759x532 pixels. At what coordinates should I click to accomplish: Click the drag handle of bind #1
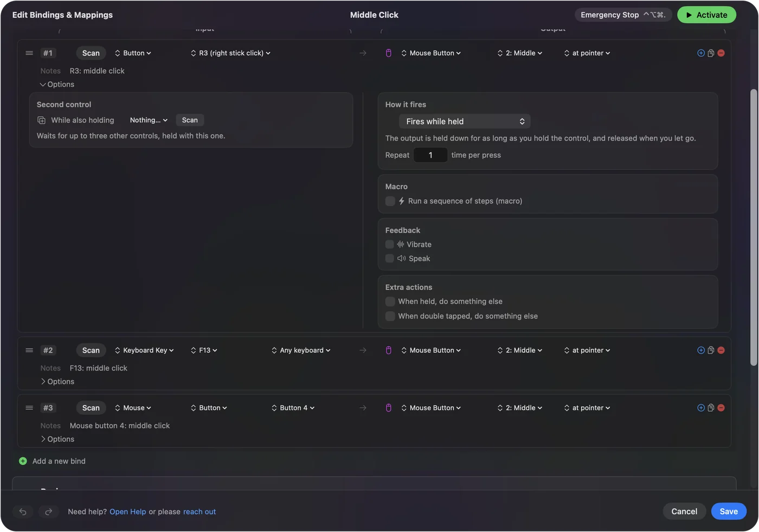29,53
